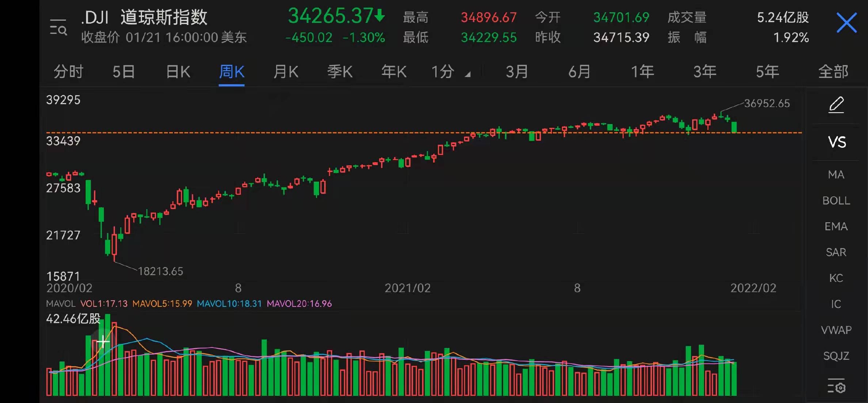Enable the EMA indicator
The height and width of the screenshot is (403, 868).
pyautogui.click(x=836, y=226)
